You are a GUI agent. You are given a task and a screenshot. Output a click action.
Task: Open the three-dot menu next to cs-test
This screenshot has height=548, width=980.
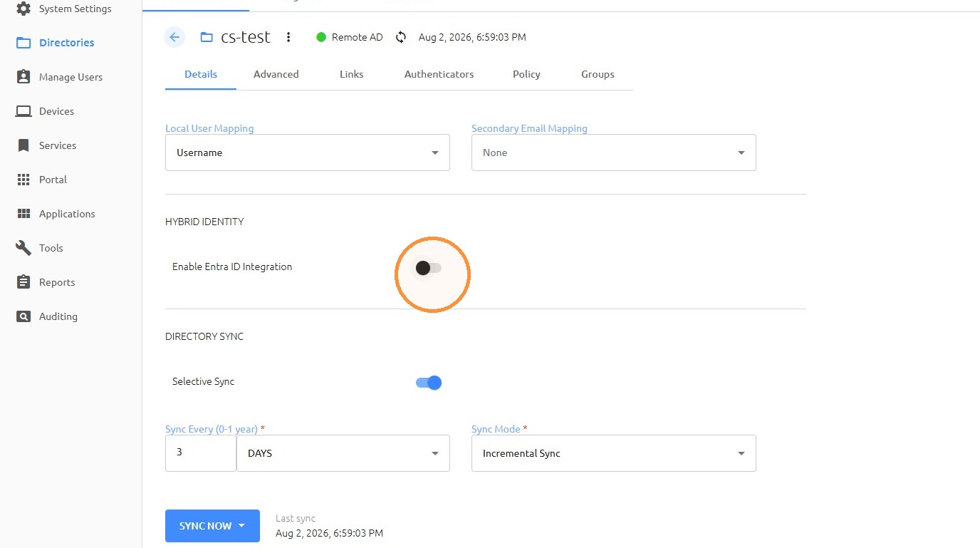pos(288,37)
